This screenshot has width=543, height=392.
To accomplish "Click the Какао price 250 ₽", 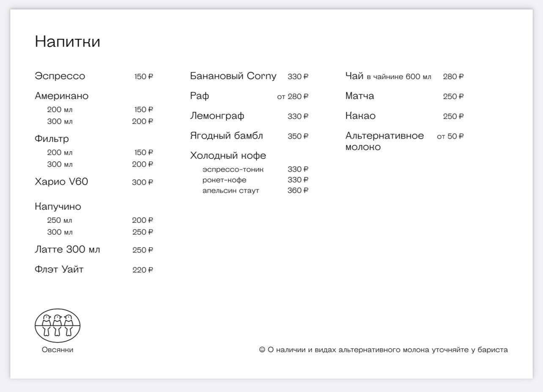I will pos(453,116).
